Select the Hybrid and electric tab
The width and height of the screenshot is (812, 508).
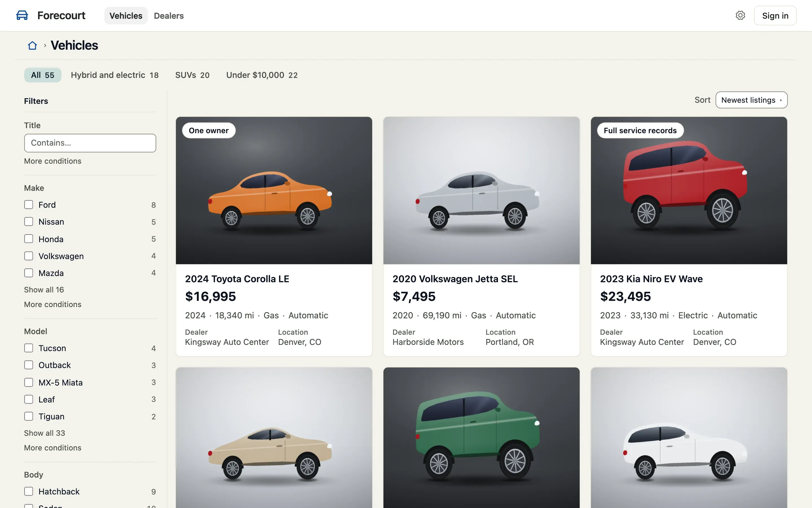coord(115,75)
